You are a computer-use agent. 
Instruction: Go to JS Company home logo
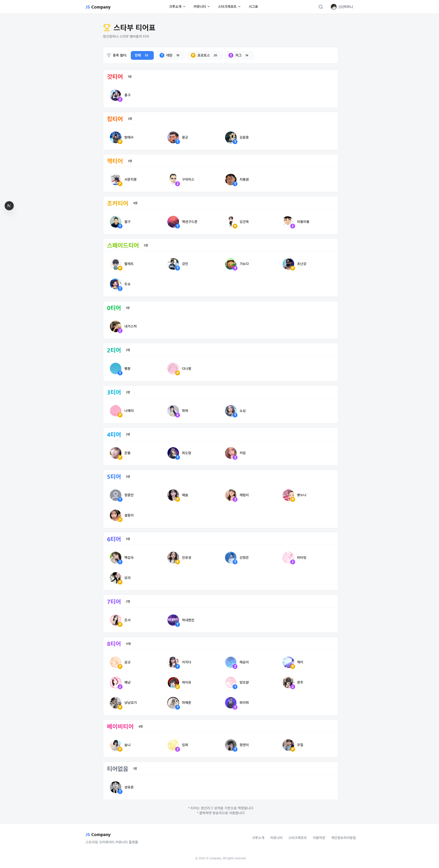pyautogui.click(x=98, y=7)
